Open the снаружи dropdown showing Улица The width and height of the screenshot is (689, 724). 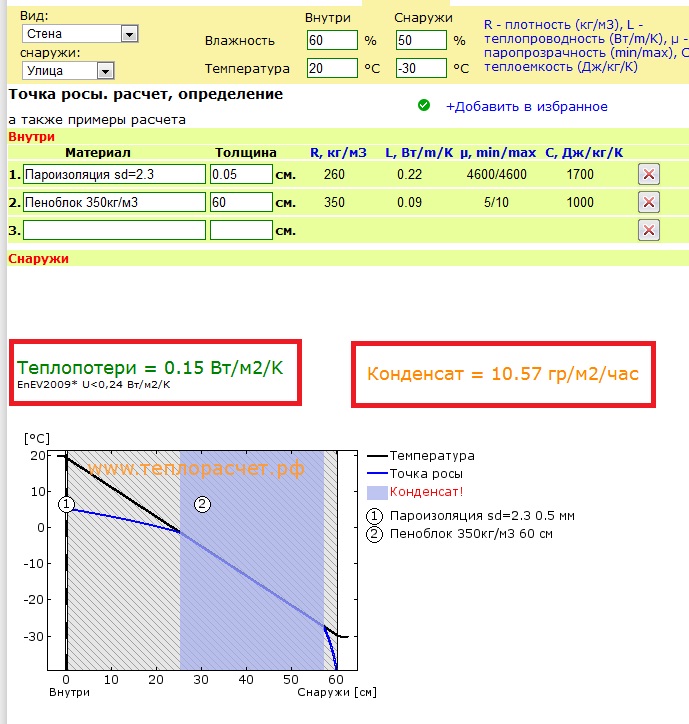[68, 71]
